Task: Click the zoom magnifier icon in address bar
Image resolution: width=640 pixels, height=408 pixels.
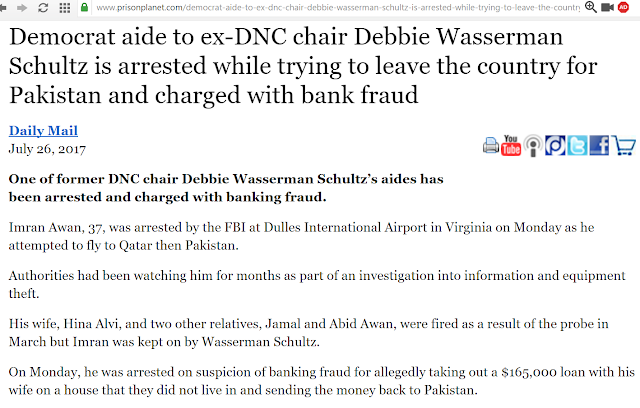Action: [590, 8]
